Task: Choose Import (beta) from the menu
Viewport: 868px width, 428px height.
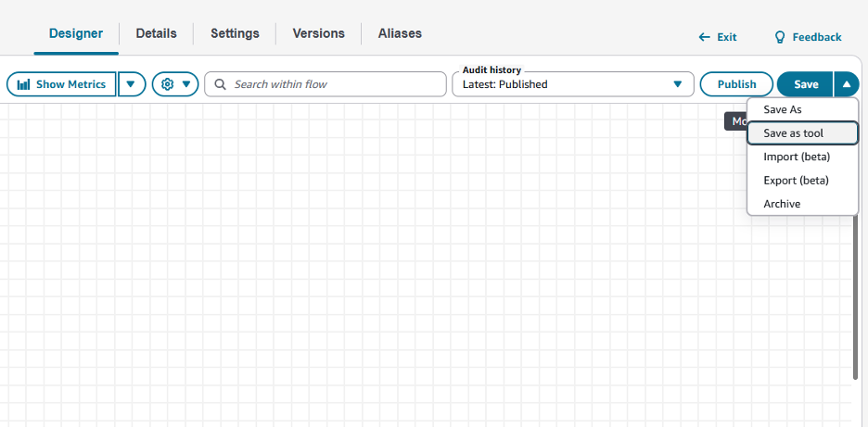Action: pos(796,157)
